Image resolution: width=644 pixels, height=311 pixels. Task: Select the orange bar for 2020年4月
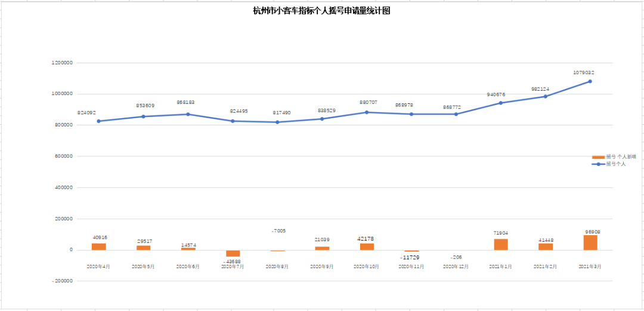pos(98,247)
